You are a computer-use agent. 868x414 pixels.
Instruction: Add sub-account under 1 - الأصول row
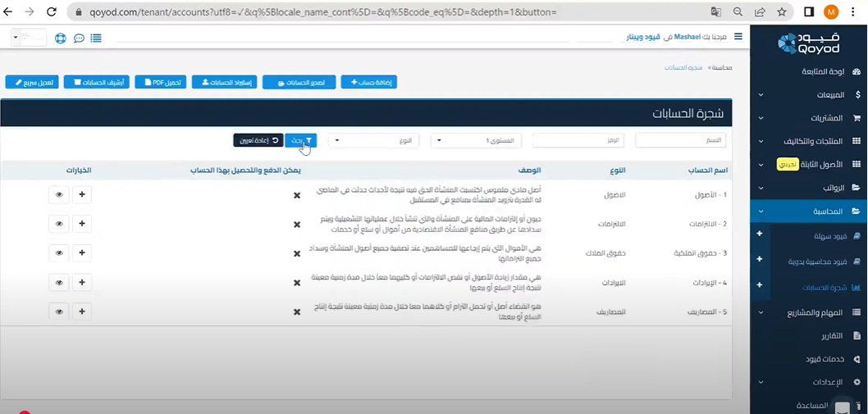click(82, 194)
